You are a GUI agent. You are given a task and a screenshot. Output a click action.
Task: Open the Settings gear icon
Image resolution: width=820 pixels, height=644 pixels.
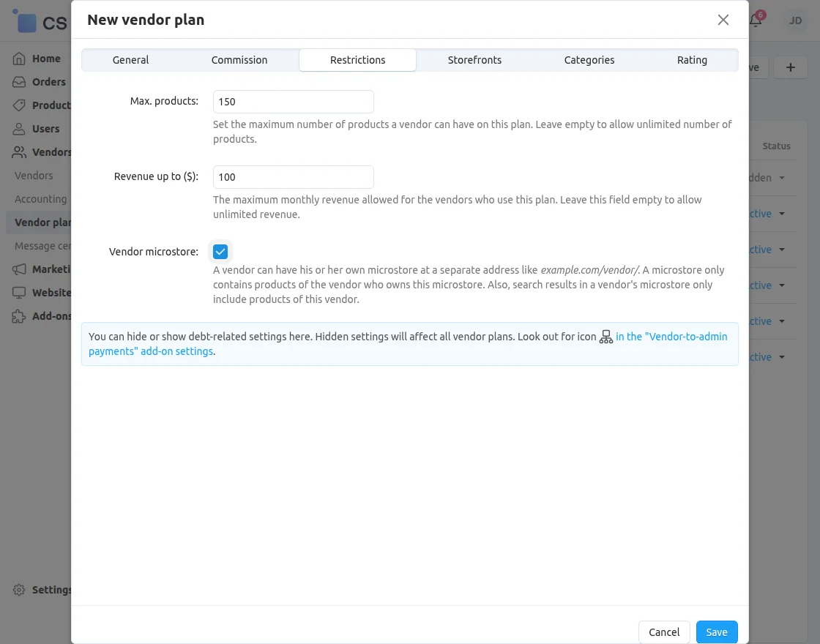click(19, 589)
